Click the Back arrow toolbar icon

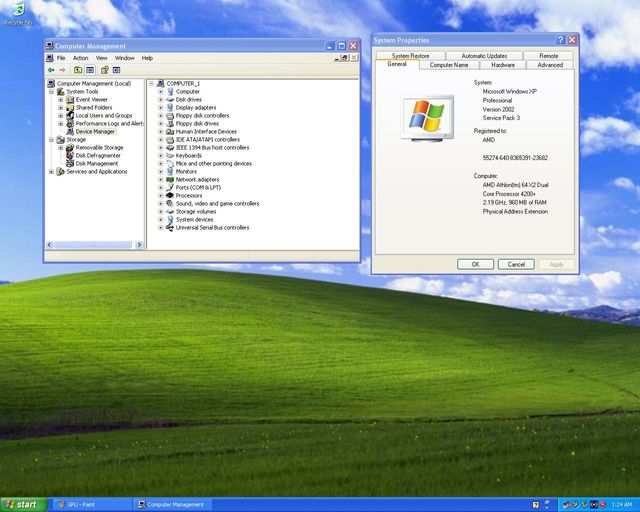tap(51, 70)
